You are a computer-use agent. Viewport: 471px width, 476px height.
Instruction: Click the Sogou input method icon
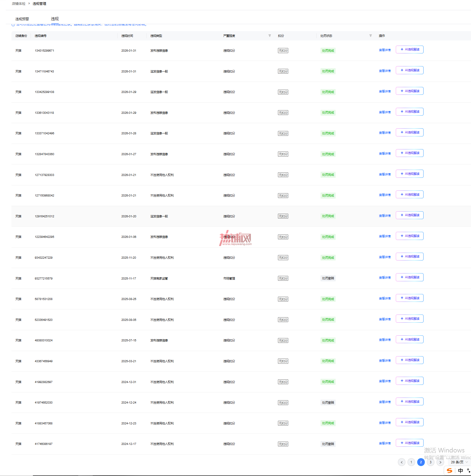click(450, 471)
